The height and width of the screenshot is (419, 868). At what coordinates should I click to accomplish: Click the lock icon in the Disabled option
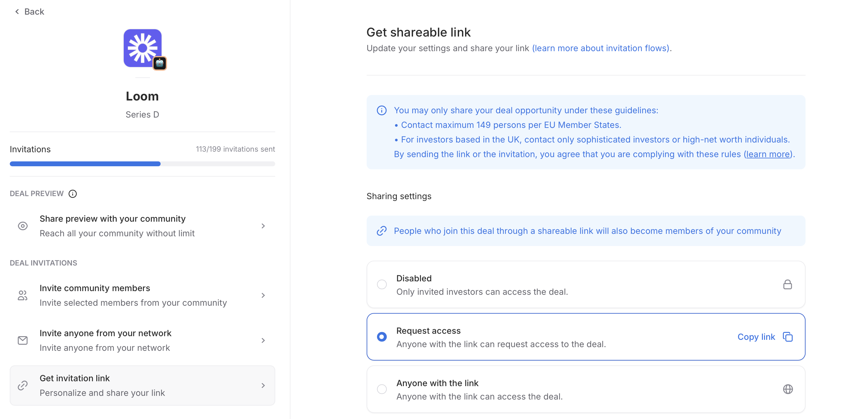point(787,284)
